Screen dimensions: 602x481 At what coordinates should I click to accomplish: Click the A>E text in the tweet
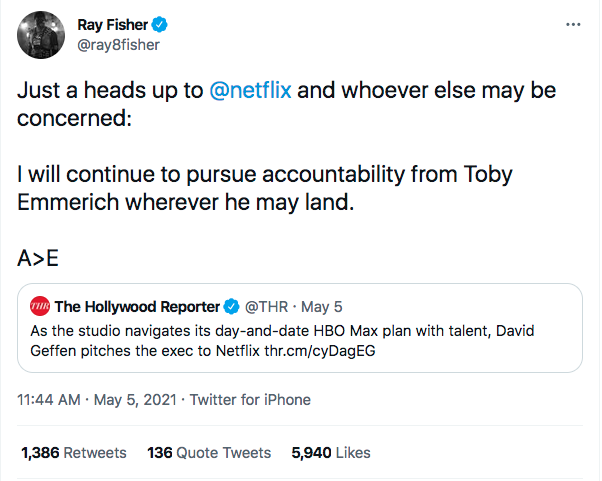coord(38,258)
